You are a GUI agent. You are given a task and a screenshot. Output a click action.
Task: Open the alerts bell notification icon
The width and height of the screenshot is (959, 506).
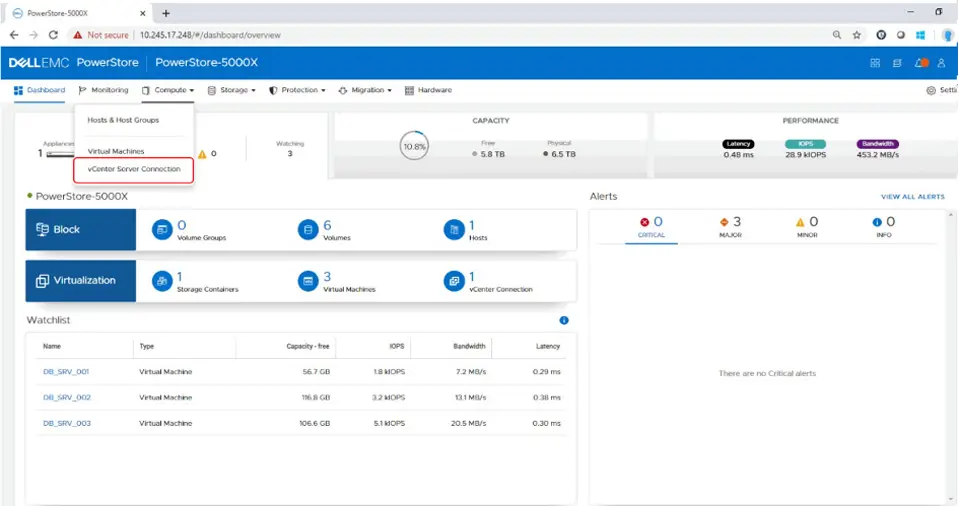click(x=921, y=63)
